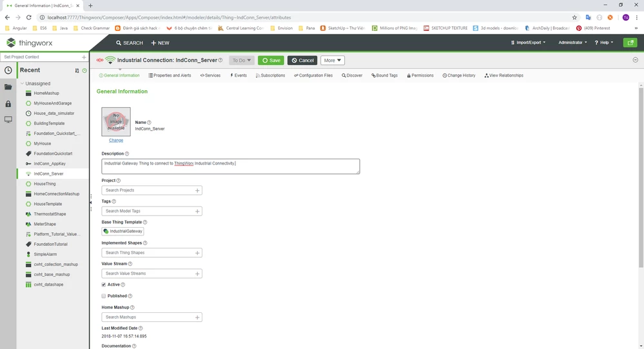Image resolution: width=644 pixels, height=349 pixels.
Task: Open MyHouseAndGarage in Recent list
Action: 53,103
